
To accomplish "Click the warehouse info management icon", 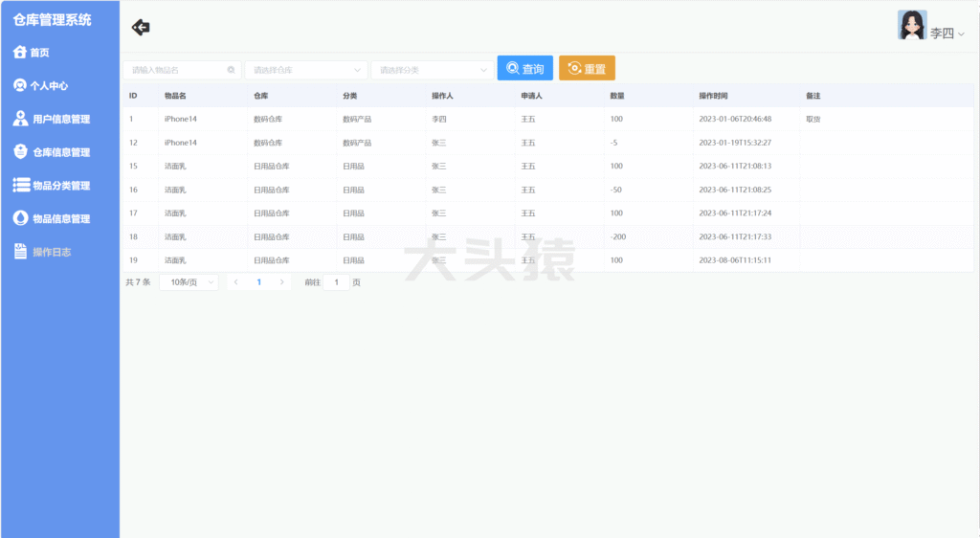I will 21,151.
